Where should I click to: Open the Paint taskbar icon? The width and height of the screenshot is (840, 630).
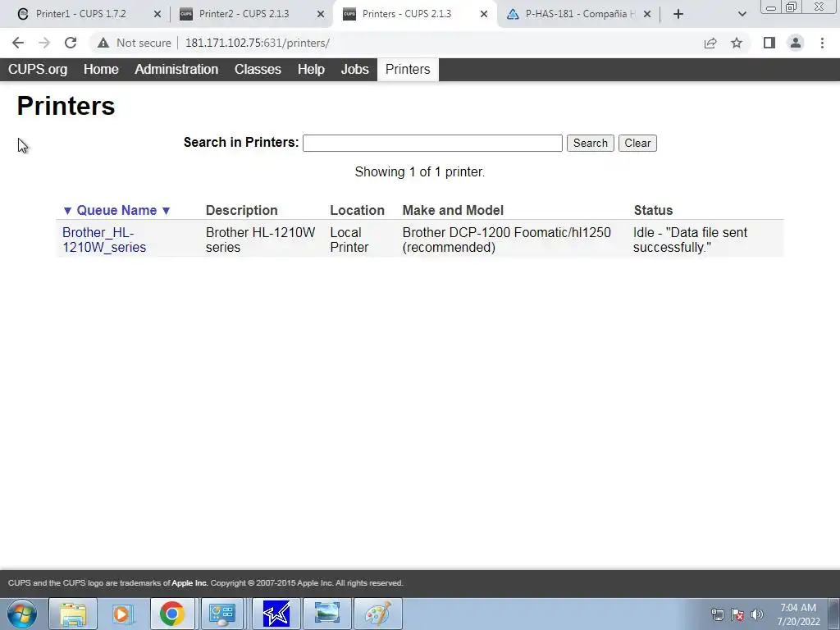[378, 614]
